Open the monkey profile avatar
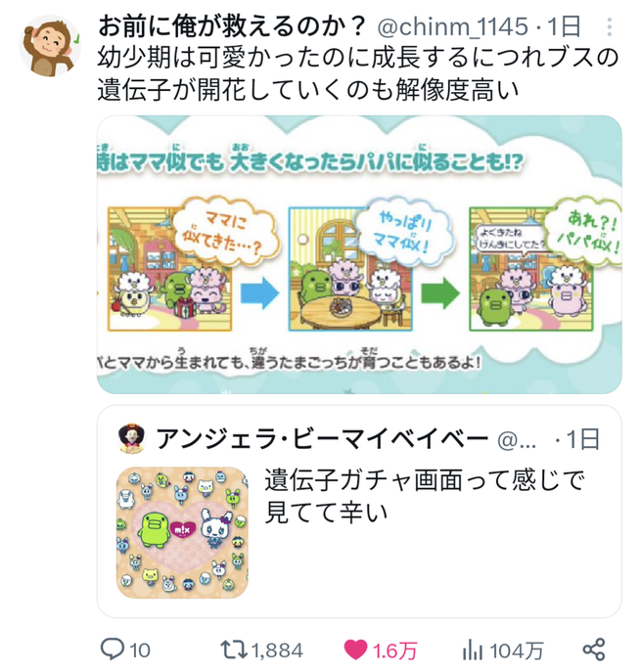This screenshot has width=641, height=672. tap(50, 46)
